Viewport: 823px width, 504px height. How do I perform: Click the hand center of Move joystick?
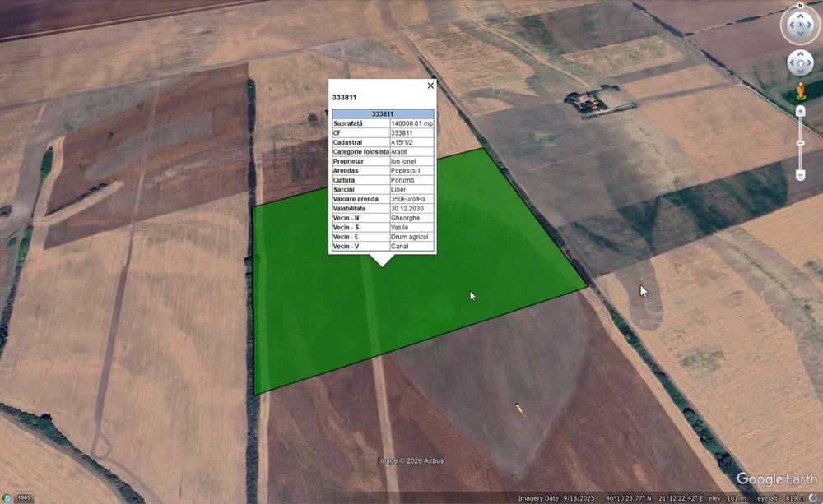tap(801, 63)
